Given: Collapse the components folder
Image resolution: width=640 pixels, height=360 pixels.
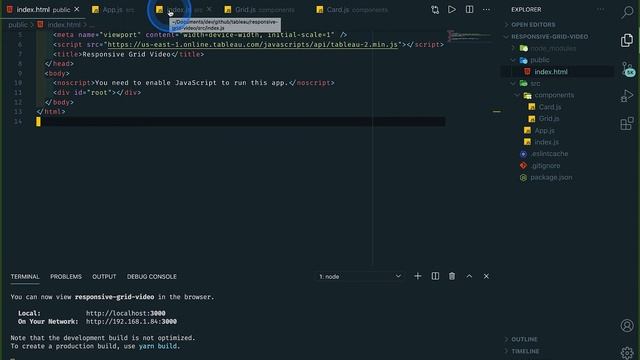Looking at the screenshot, I should pyautogui.click(x=554, y=95).
